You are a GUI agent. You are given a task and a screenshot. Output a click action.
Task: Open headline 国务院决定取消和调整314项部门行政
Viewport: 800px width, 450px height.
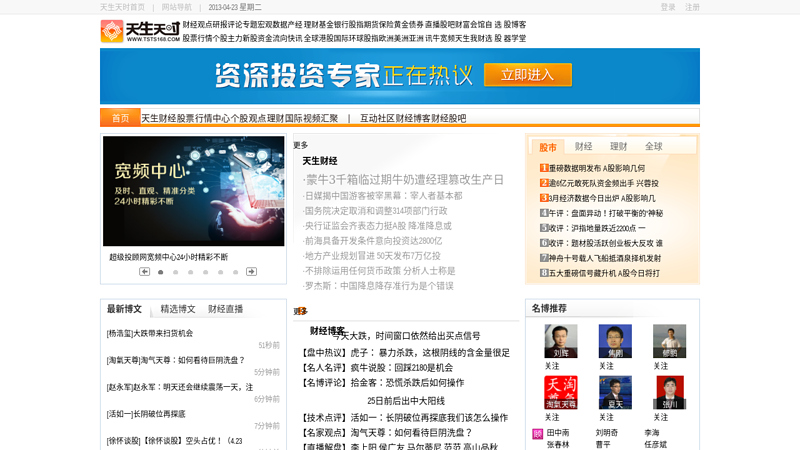tap(375, 211)
